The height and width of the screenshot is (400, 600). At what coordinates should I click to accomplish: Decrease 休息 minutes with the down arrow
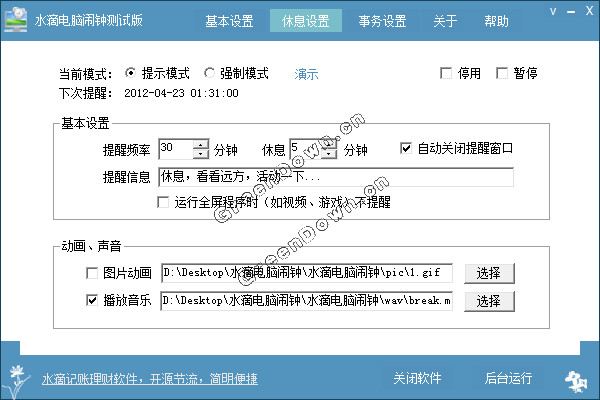tap(329, 154)
